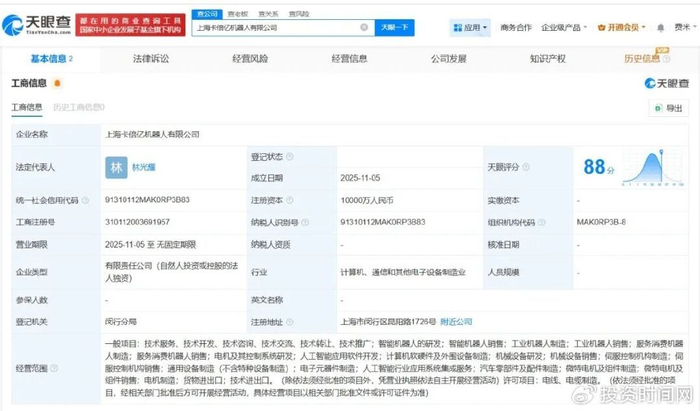Image resolution: width=700 pixels, height=411 pixels.
Task: Open the legal representative 林光耀 link
Action: point(143,167)
